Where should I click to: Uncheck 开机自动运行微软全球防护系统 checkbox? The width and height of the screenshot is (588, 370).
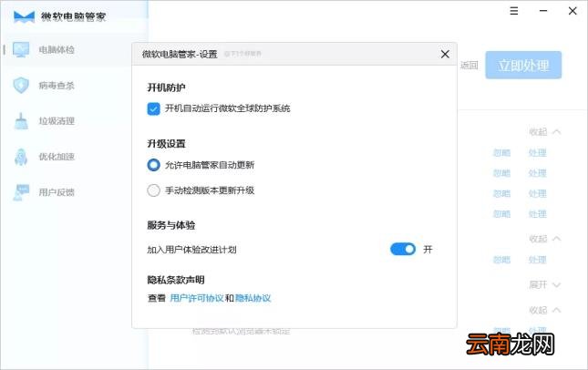(x=153, y=108)
